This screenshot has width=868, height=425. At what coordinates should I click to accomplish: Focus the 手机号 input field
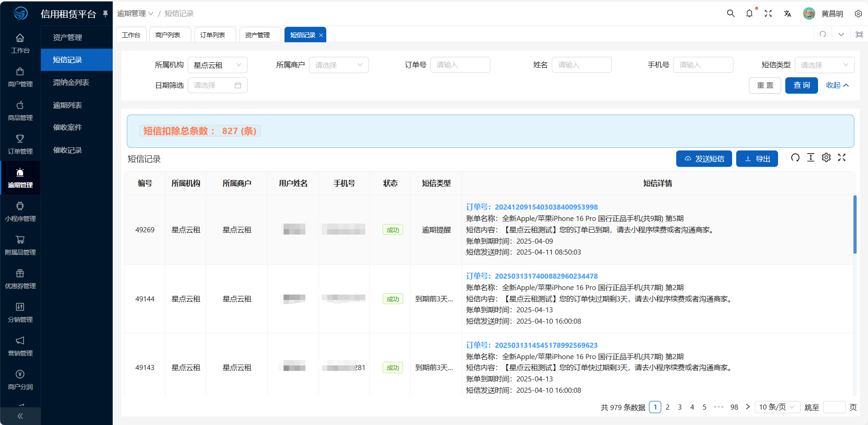703,65
